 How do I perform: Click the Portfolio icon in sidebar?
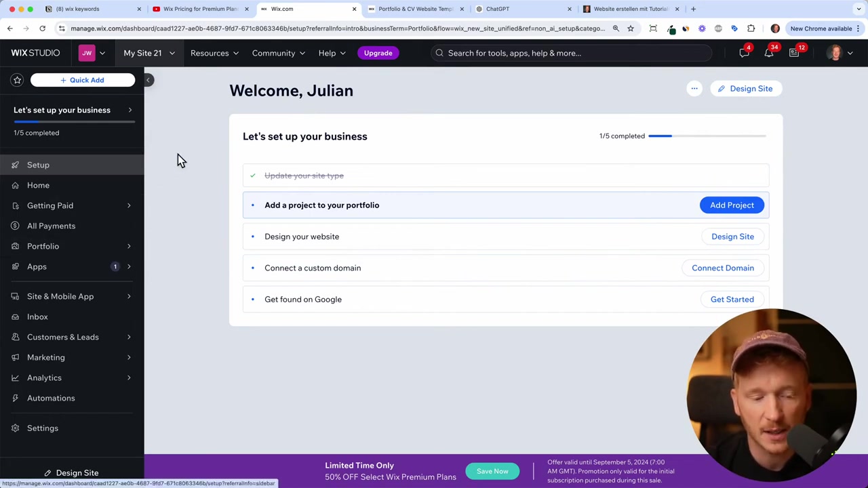click(x=15, y=246)
